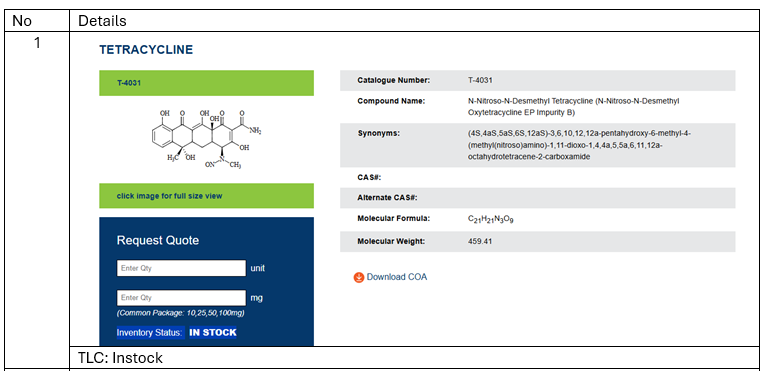Focus the unit quantity input field
The width and height of the screenshot is (765, 371).
[181, 268]
